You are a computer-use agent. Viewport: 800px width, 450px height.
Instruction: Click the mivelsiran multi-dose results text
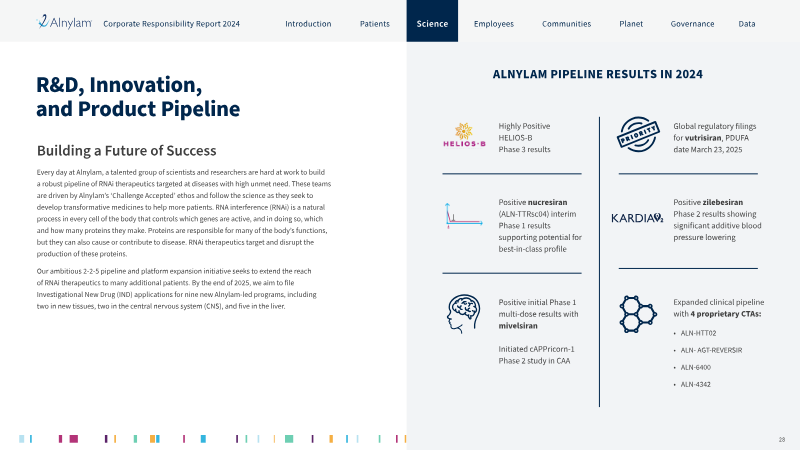538,314
